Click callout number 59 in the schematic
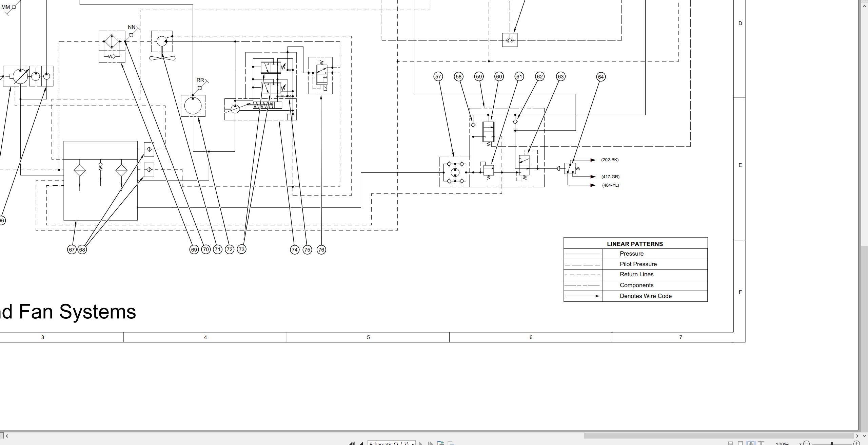Viewport: 868px width, 445px height. click(x=479, y=77)
